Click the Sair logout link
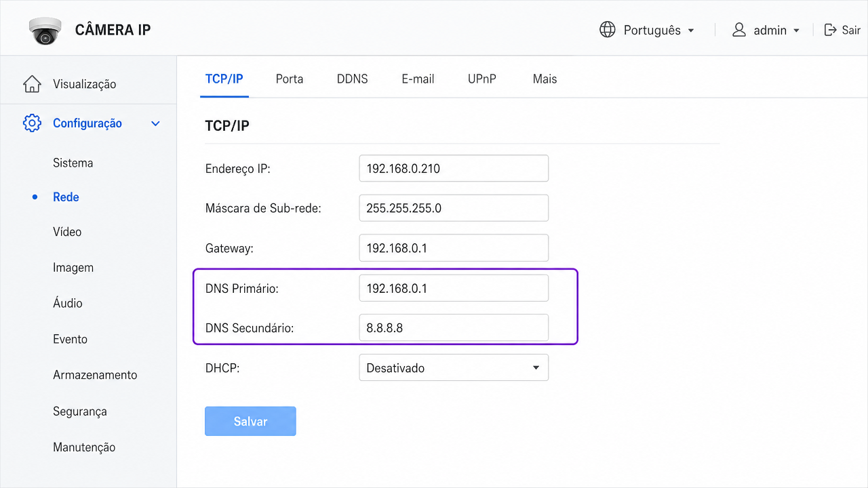Viewport: 868px width, 488px height. coord(851,30)
